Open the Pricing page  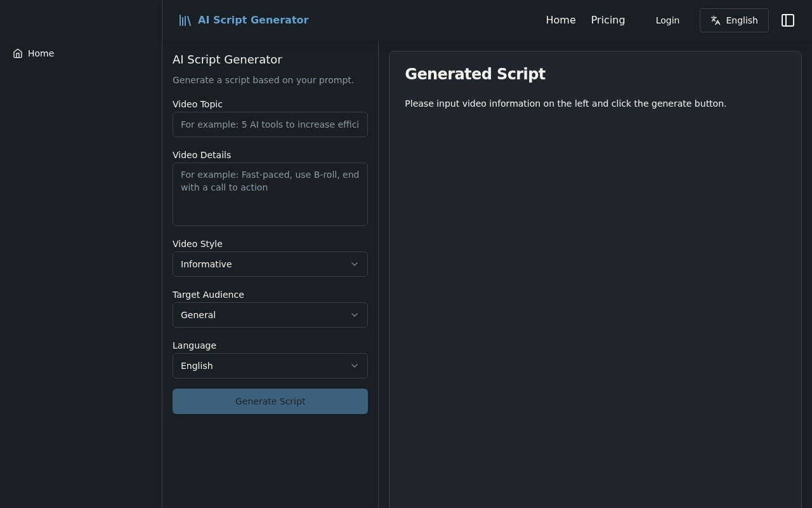pyautogui.click(x=608, y=20)
